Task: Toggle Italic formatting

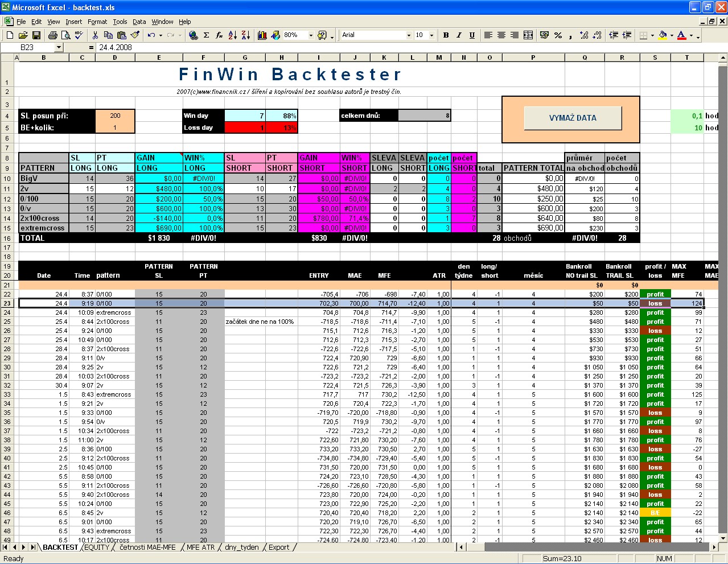Action: [x=459, y=35]
